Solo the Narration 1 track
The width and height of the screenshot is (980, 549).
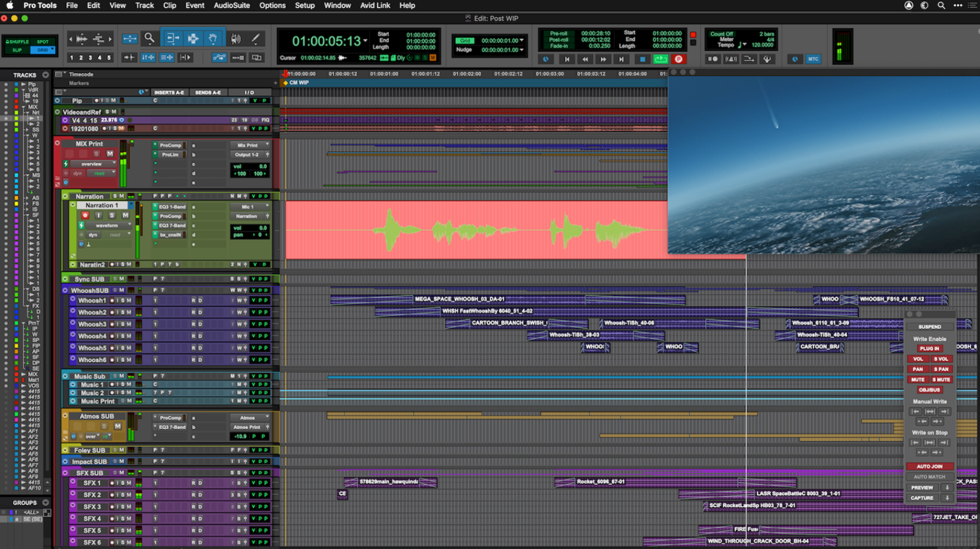click(x=112, y=215)
